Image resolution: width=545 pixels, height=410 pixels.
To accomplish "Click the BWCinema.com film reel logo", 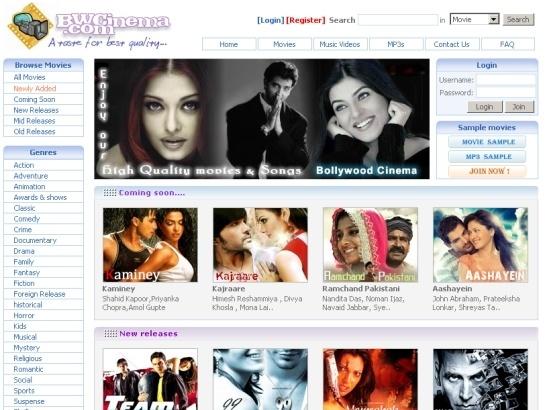I will pos(30,26).
